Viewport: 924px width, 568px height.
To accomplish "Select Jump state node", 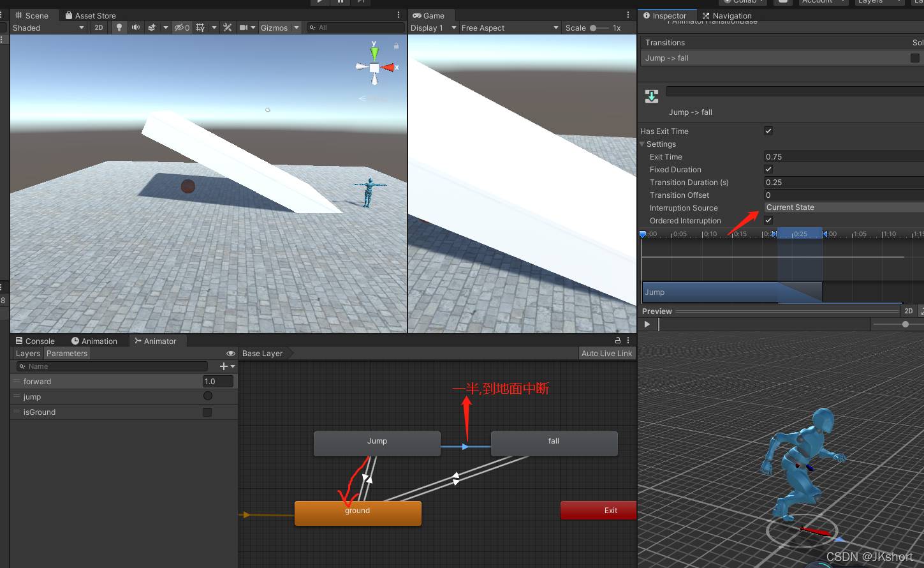I will coord(377,444).
